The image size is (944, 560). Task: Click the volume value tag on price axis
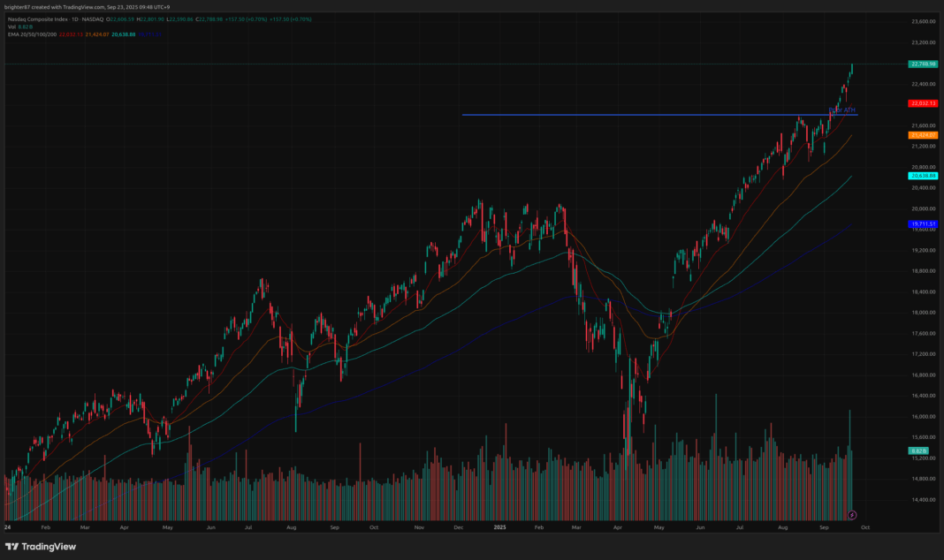917,450
